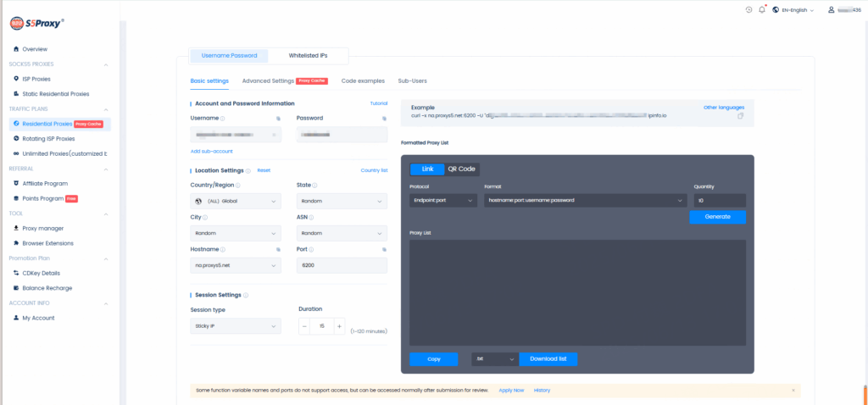Collapse the REFERRAL section
This screenshot has height=405, width=868.
point(106,169)
